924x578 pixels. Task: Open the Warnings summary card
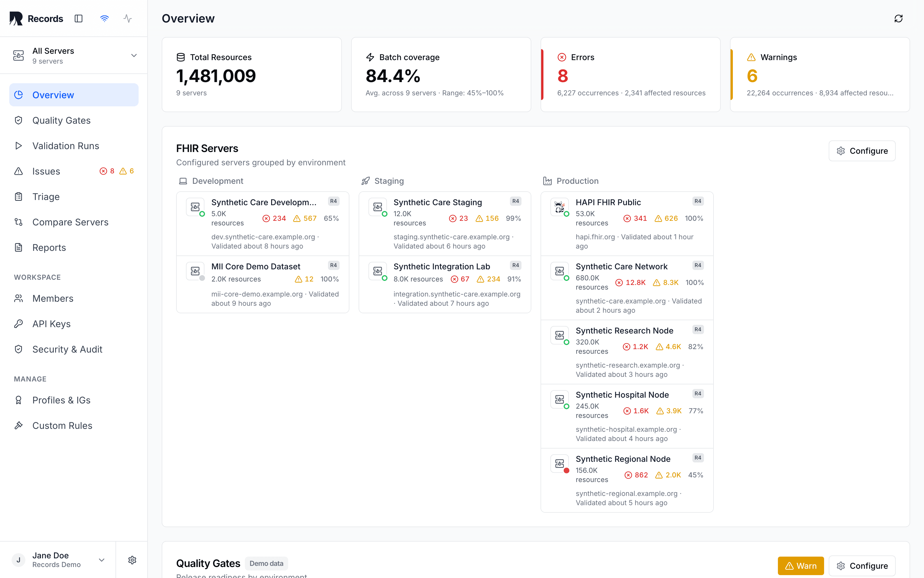820,75
